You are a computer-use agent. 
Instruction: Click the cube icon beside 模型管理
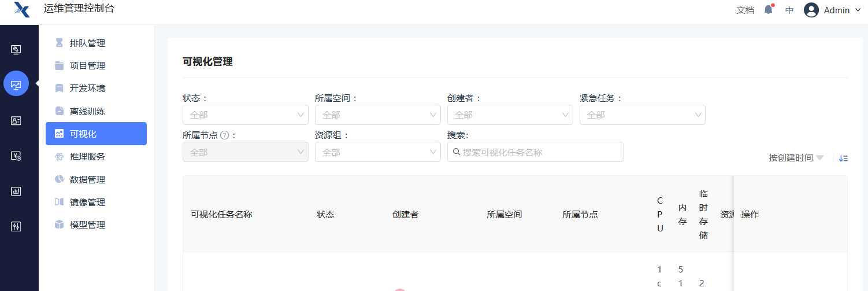point(59,224)
